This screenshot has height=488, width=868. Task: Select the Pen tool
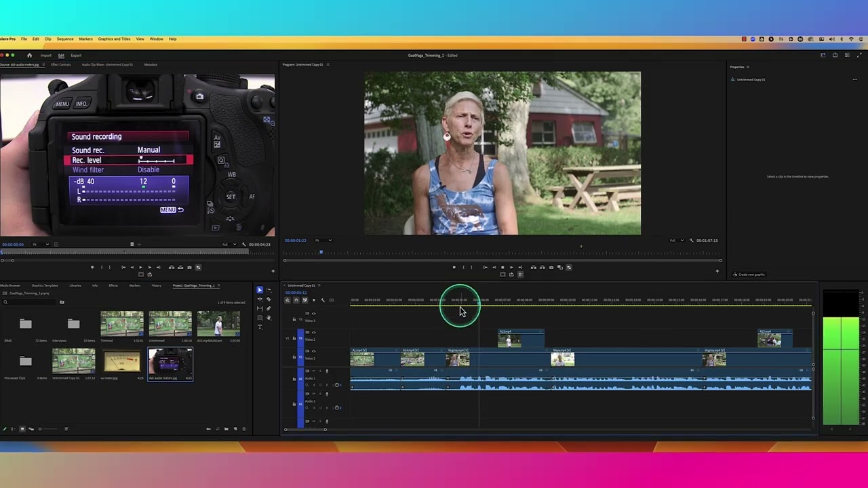pos(269,308)
